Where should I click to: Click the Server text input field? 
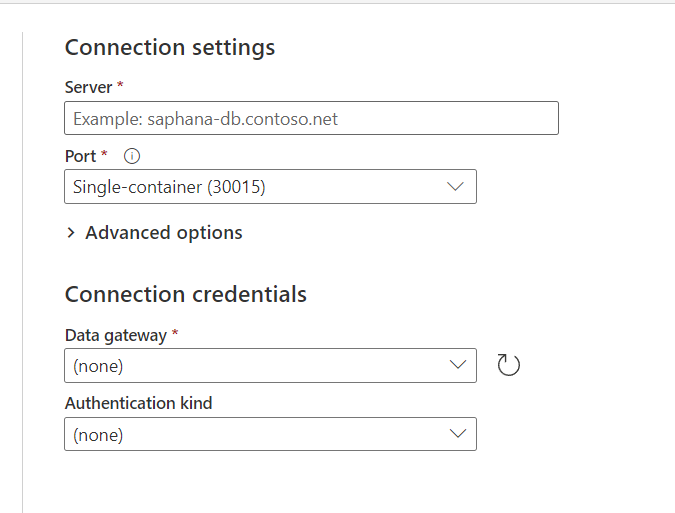click(311, 119)
